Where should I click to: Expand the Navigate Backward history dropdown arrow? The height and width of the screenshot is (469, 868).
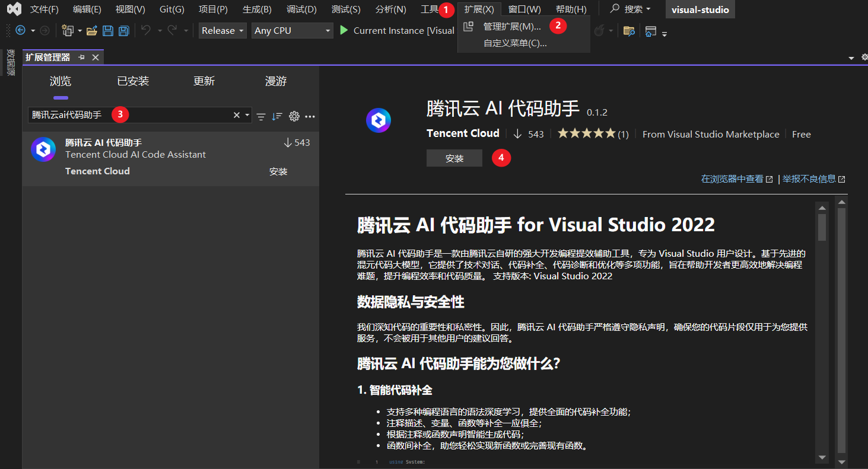point(33,31)
